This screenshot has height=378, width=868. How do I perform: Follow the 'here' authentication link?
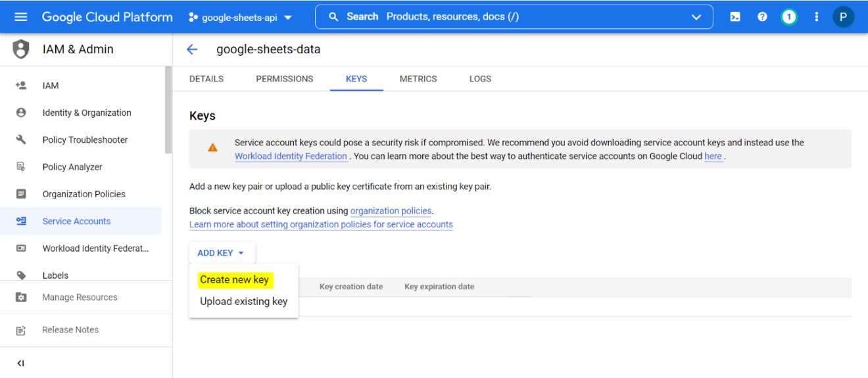pyautogui.click(x=713, y=156)
